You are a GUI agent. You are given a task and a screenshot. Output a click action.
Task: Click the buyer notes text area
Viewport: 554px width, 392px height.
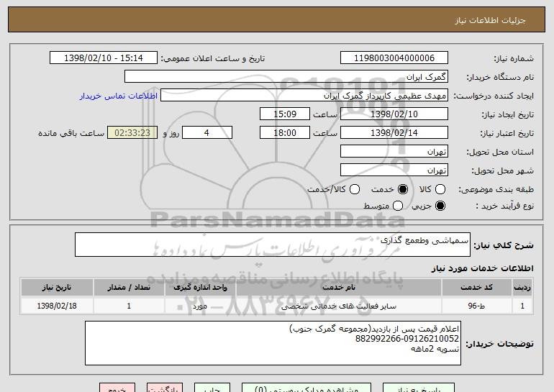273,343
